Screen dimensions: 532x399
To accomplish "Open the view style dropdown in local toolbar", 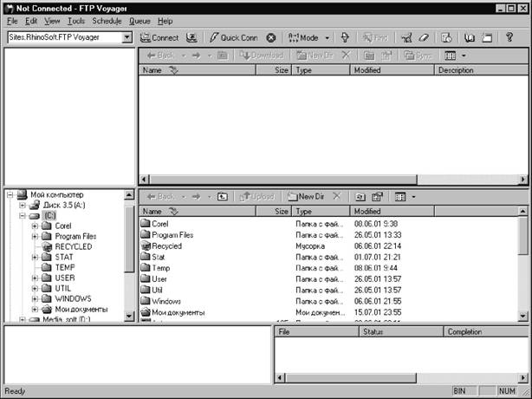I will click(x=413, y=197).
